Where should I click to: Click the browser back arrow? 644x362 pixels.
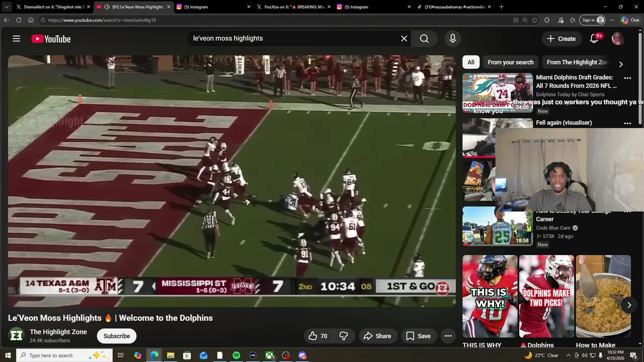point(7,20)
